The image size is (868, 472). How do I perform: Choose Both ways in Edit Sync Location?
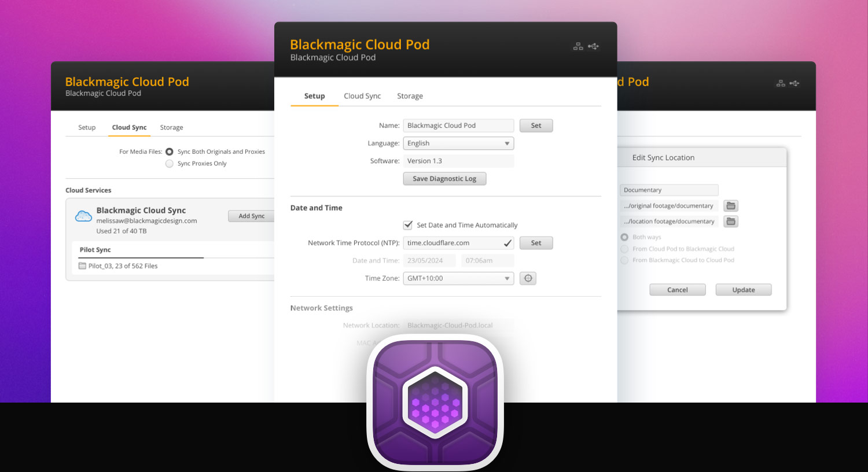[x=624, y=237]
